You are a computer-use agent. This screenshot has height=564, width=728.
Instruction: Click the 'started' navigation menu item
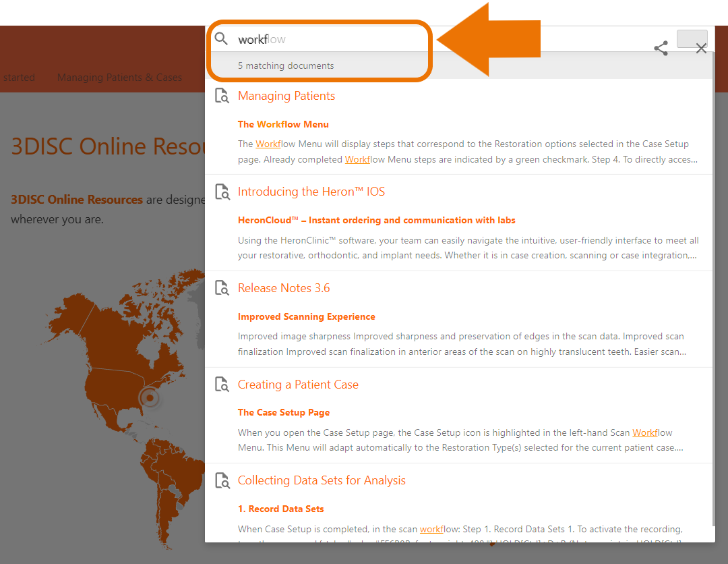(19, 78)
